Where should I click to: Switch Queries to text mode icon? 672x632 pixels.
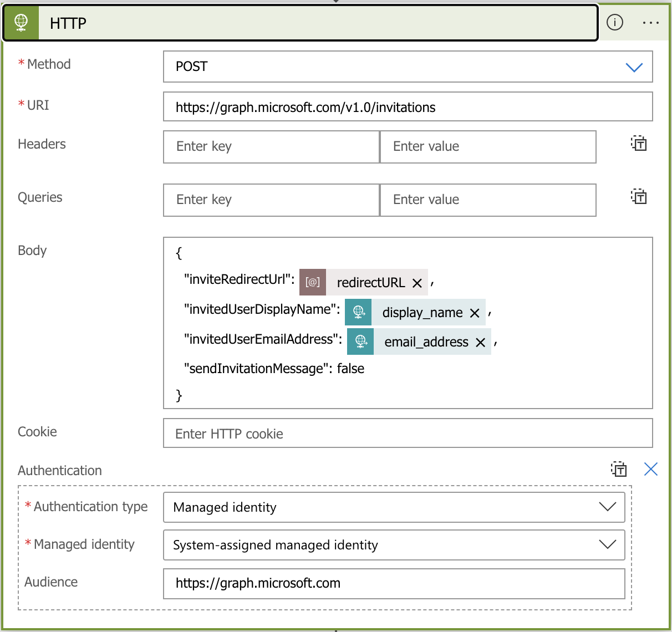639,197
